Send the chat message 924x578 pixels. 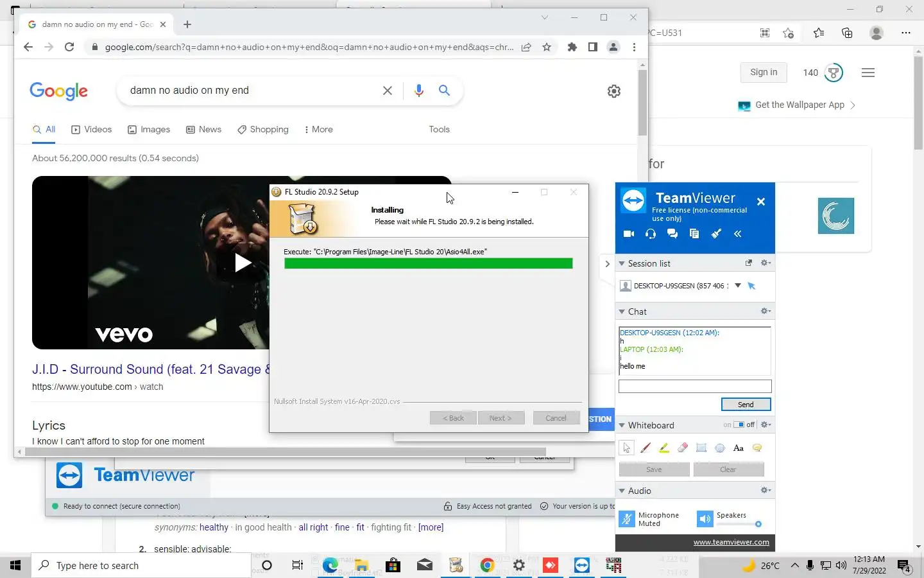746,405
